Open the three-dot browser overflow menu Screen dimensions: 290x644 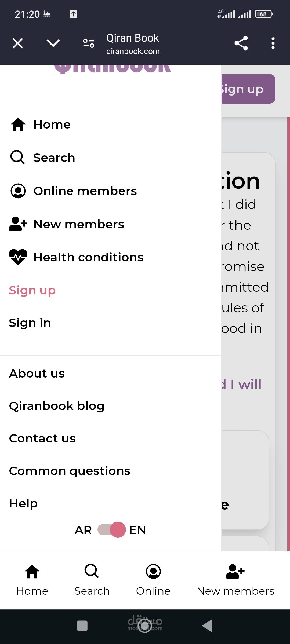[273, 43]
